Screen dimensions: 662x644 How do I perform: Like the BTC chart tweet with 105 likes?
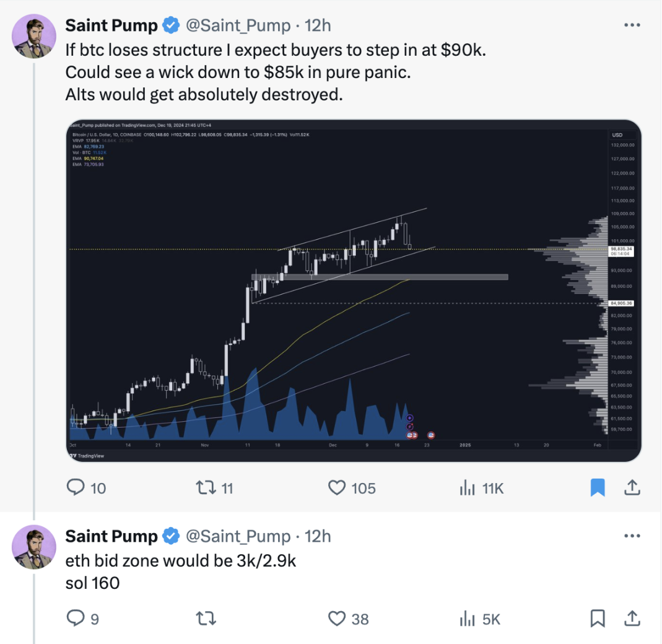coord(336,488)
